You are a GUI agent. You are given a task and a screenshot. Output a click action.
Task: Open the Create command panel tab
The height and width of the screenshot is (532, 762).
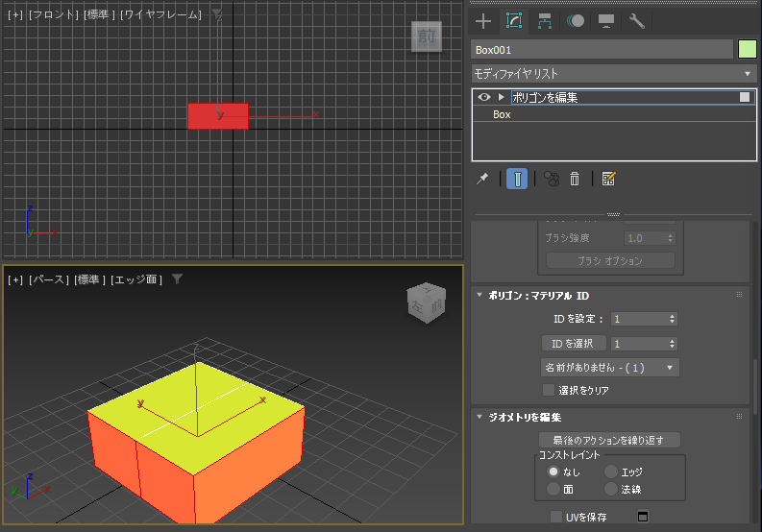483,21
